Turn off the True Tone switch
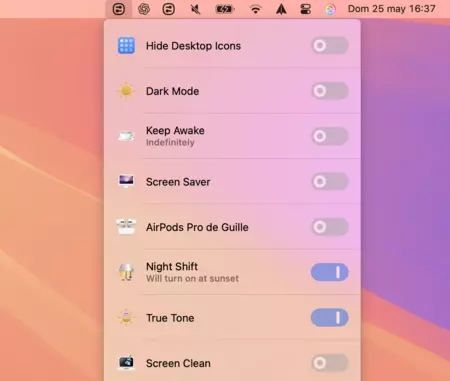Image resolution: width=450 pixels, height=381 pixels. click(330, 318)
